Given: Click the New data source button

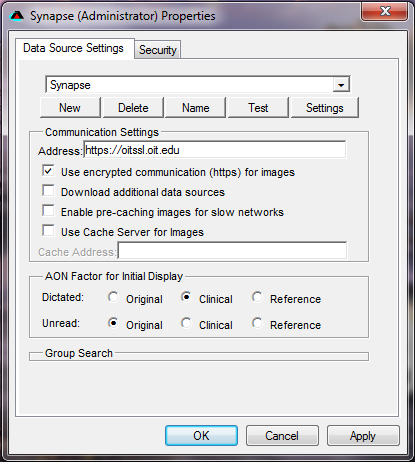Looking at the screenshot, I should click(x=70, y=108).
